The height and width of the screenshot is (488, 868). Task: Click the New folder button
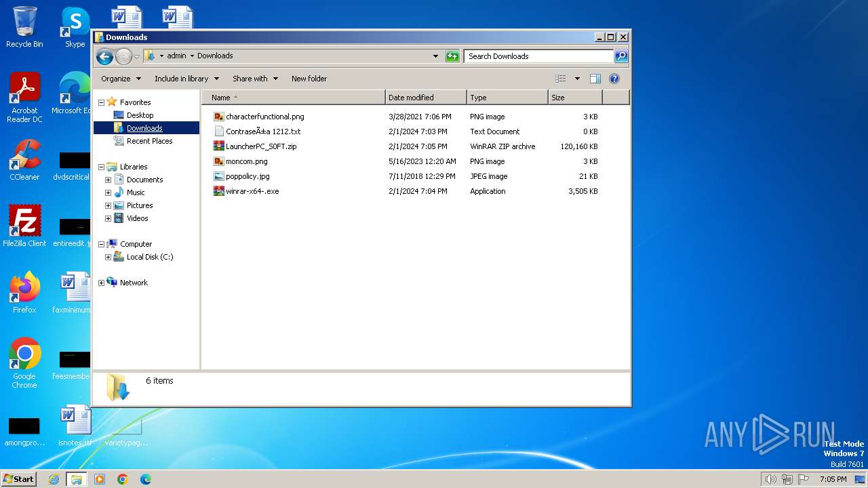click(309, 79)
